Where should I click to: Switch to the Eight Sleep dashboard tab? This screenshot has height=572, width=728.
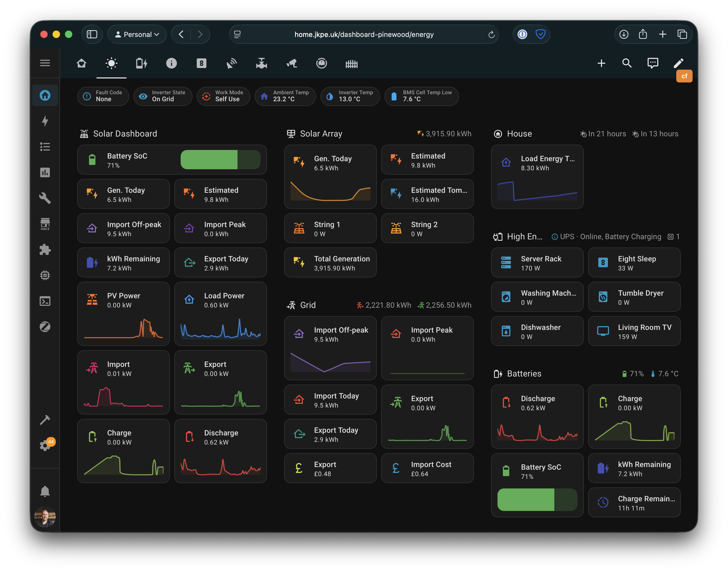[201, 63]
